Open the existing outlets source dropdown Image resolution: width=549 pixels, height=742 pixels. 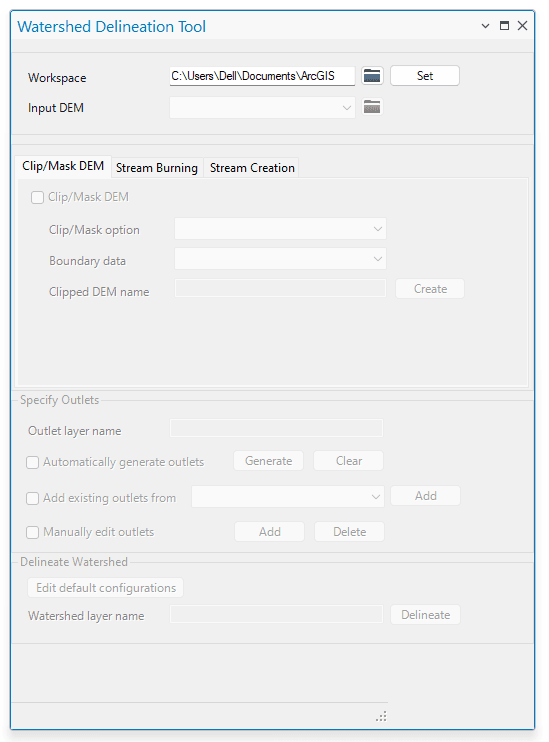click(288, 497)
